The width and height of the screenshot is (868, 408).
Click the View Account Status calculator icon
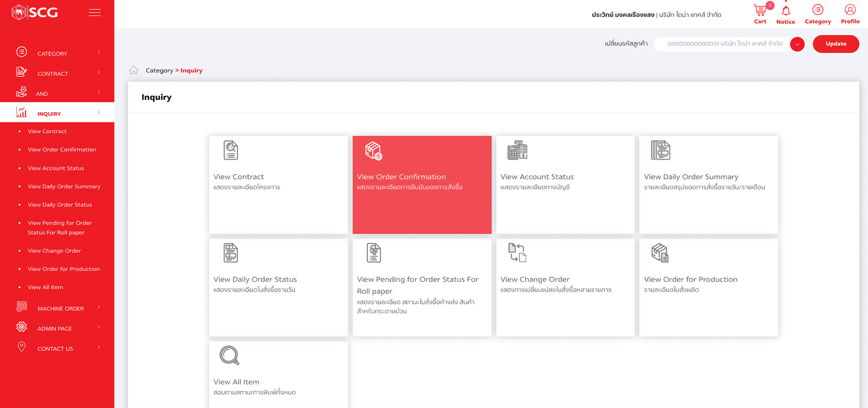pos(517,150)
